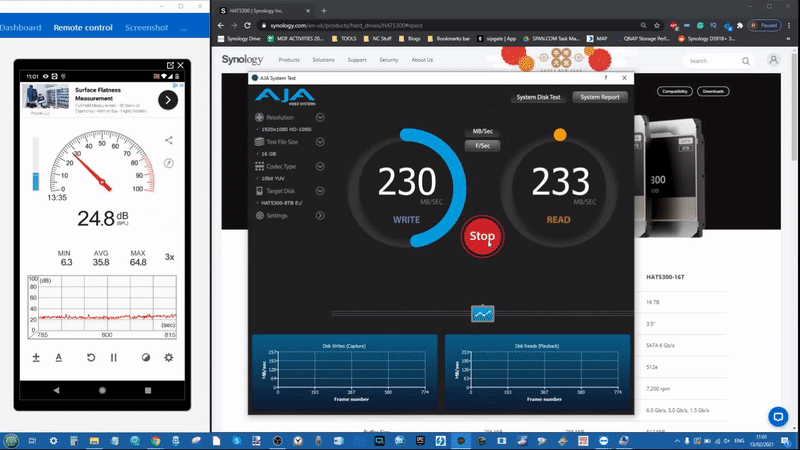Open Support menu on Synology site

(357, 60)
